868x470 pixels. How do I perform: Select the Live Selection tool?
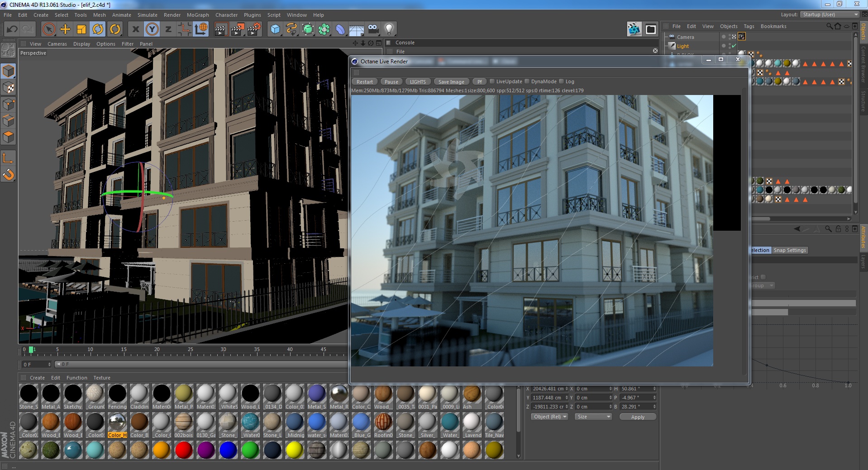click(48, 29)
